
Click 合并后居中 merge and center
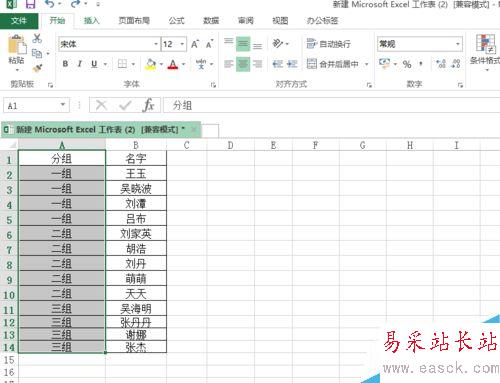coord(333,64)
